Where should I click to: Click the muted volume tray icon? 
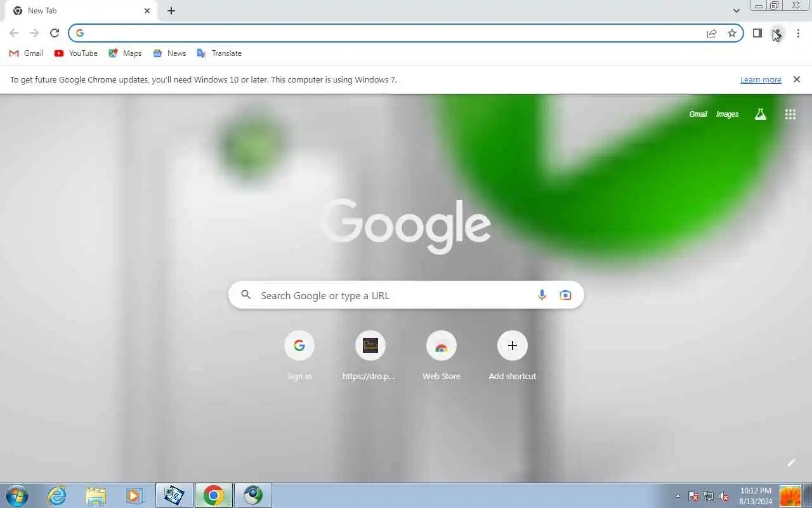(724, 496)
